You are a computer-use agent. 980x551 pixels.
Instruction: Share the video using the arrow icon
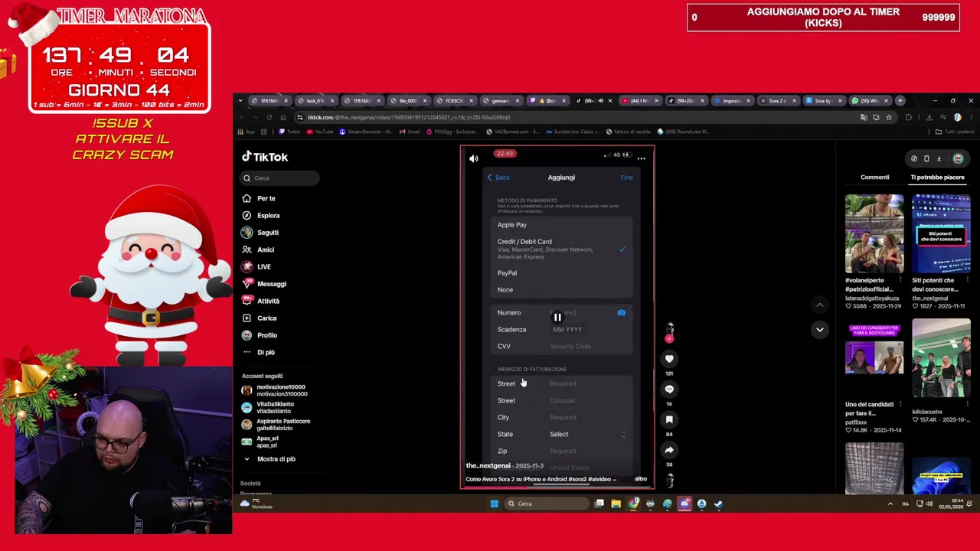669,450
